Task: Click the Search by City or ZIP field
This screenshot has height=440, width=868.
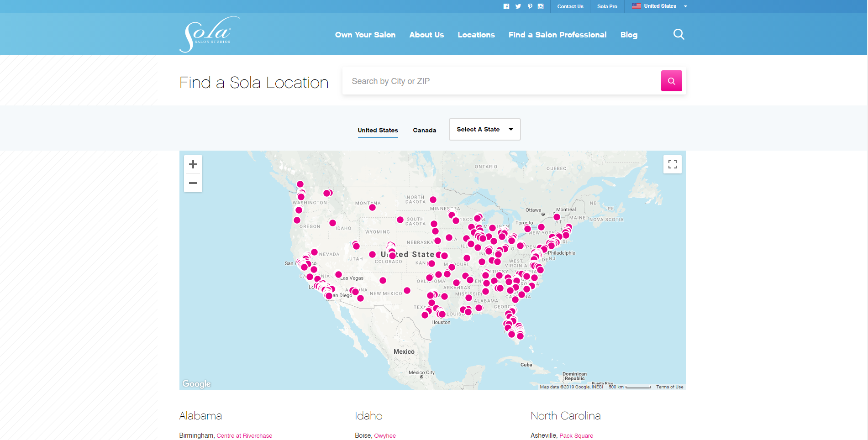Action: tap(501, 81)
